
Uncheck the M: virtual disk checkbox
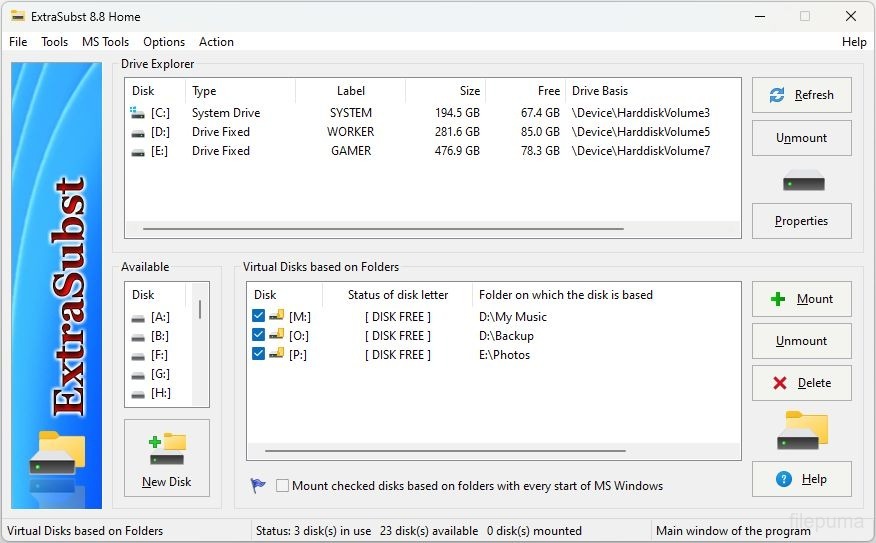coord(259,317)
